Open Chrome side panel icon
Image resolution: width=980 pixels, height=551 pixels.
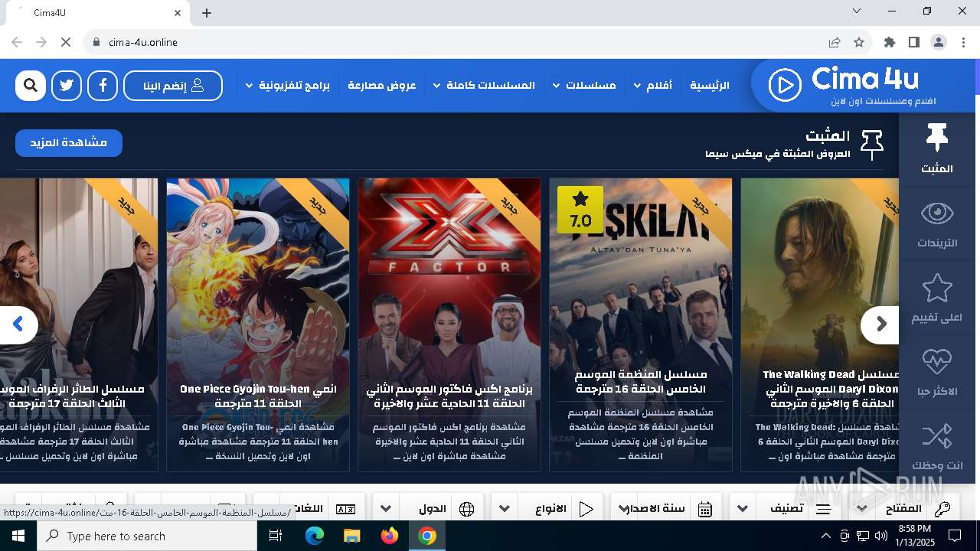point(914,42)
